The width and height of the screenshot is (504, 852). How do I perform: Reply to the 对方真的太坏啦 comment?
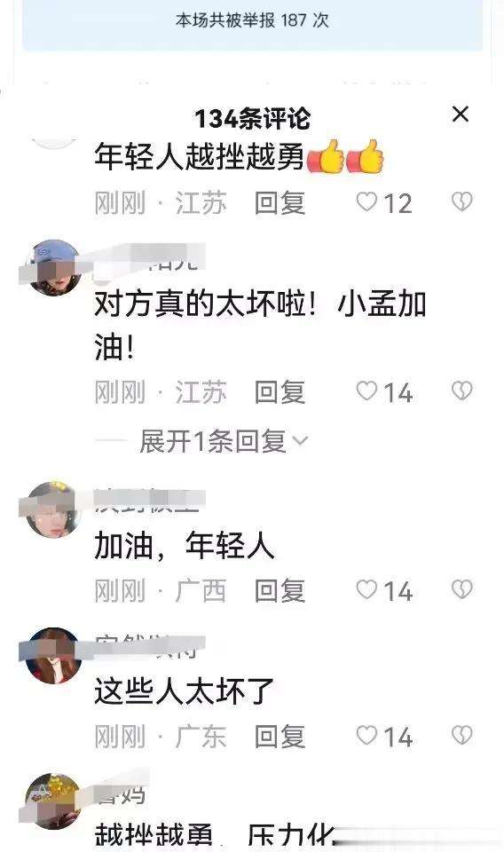280,392
